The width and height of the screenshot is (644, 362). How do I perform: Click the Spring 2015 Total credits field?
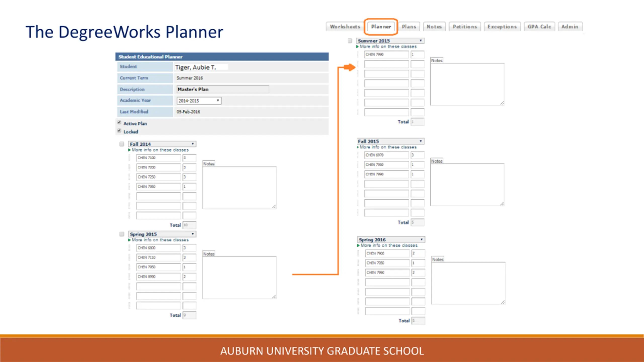pos(189,315)
